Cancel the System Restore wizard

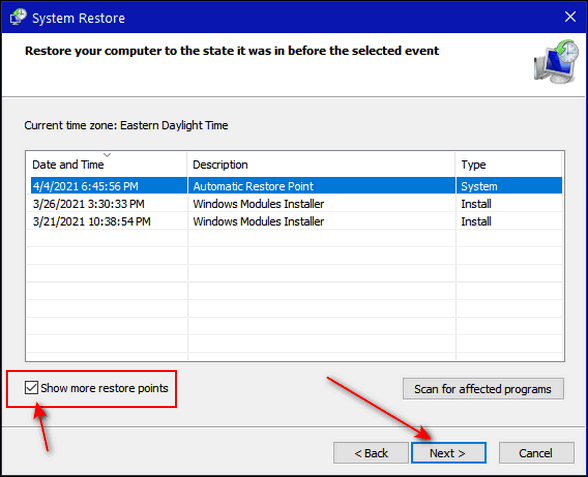pos(536,453)
